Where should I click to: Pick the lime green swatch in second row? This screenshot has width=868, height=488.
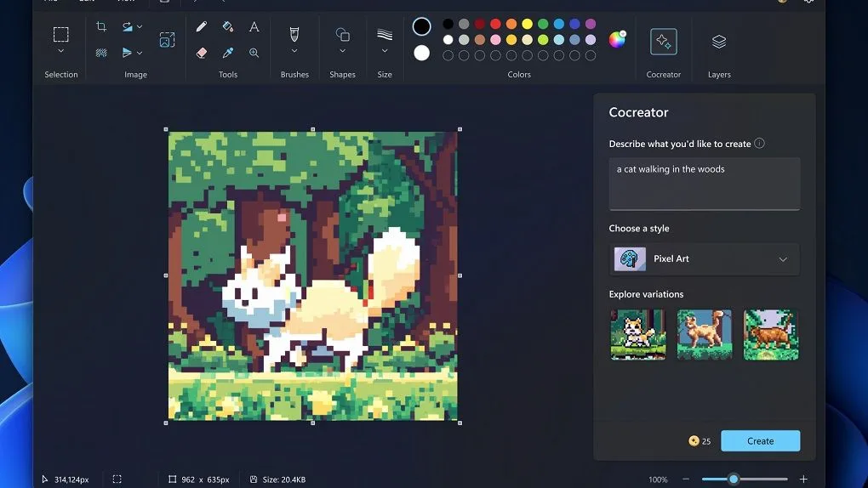(x=543, y=40)
